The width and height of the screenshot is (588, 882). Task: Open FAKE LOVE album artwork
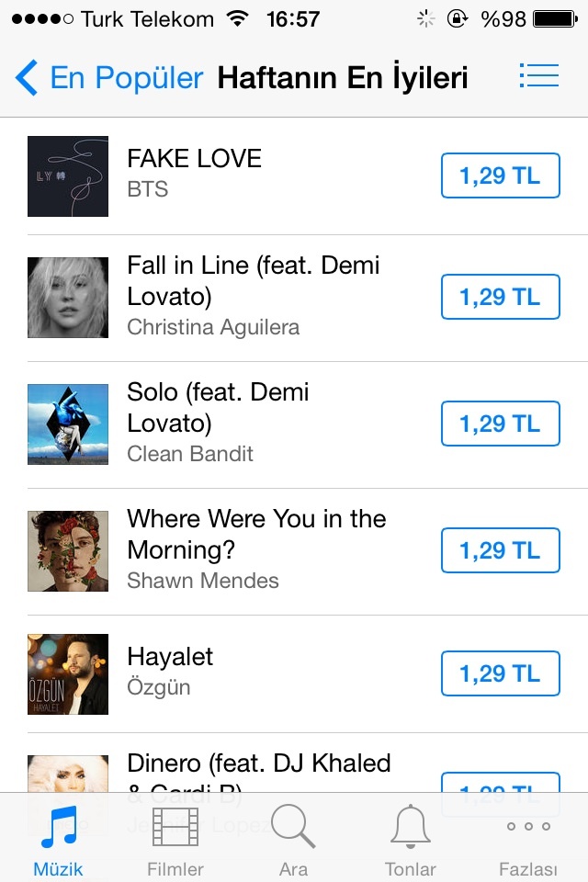(68, 176)
